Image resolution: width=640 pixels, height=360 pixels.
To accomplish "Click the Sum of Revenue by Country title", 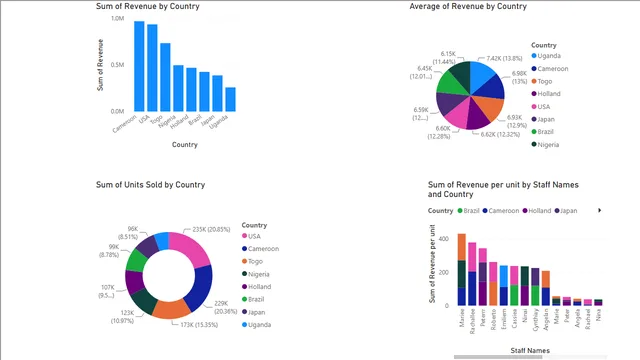I will pos(148,6).
